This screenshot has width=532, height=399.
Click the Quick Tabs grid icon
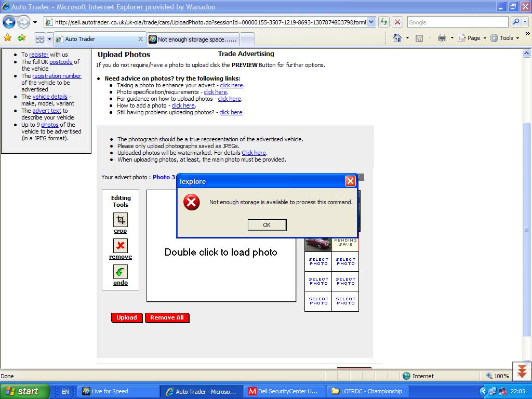click(39, 39)
